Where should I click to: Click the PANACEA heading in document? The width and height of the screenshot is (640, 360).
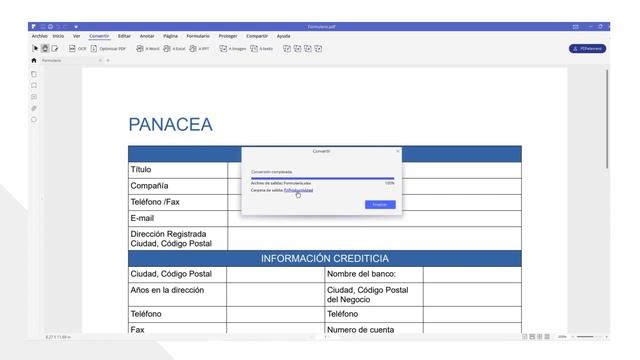[x=171, y=124]
